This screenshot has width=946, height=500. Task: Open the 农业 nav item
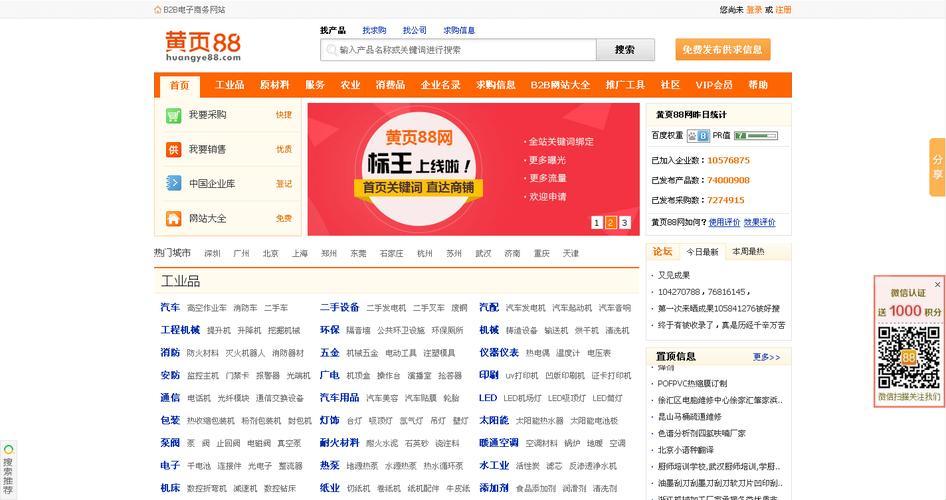(350, 85)
